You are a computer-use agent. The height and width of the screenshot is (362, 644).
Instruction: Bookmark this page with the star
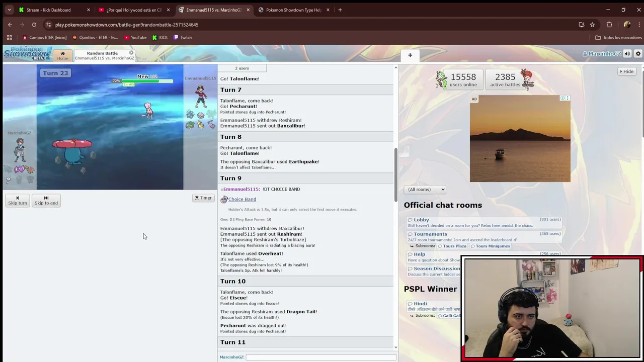[592, 25]
